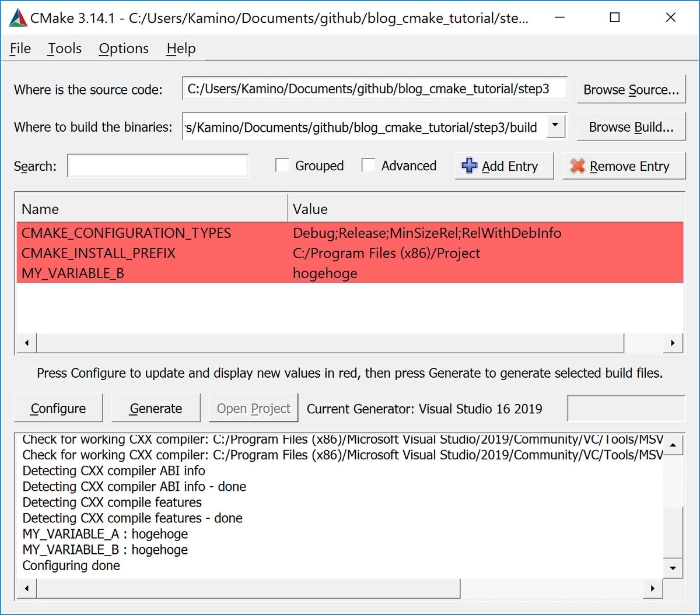Click 'Detecting CXX compiler ABI info - done' line
Screen dimensions: 700x615
click(x=134, y=487)
